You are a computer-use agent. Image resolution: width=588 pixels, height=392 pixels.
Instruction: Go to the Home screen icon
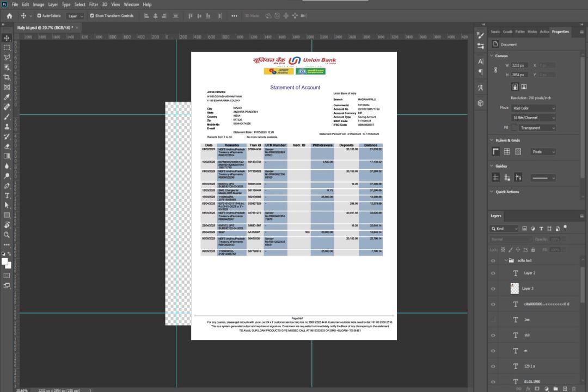click(x=9, y=16)
